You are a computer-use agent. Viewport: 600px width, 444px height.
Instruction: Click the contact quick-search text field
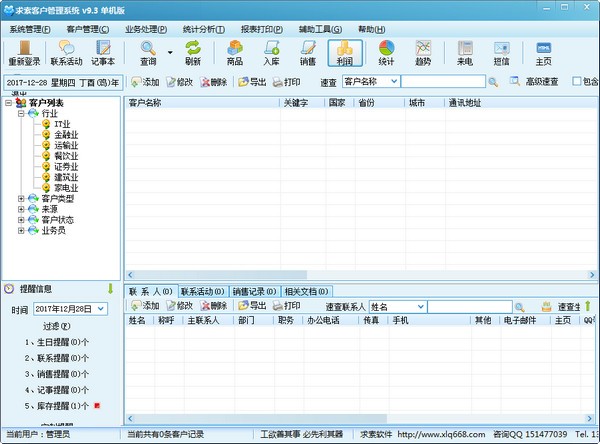tap(470, 306)
